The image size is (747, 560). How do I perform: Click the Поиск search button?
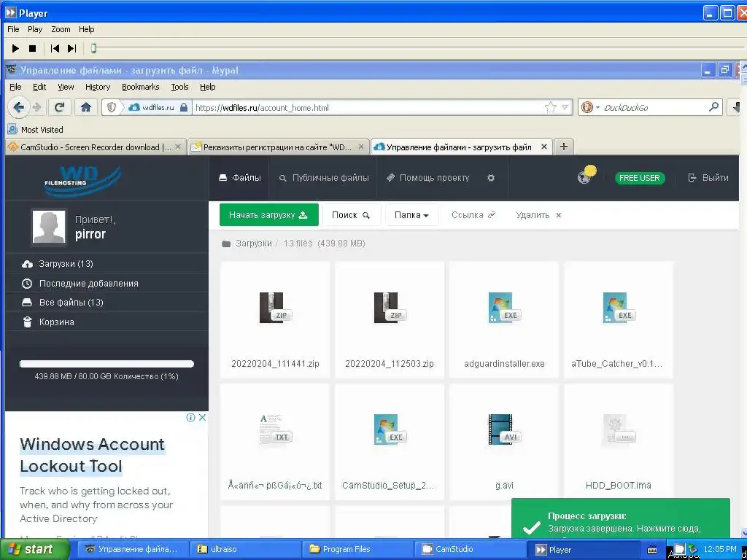coord(351,215)
